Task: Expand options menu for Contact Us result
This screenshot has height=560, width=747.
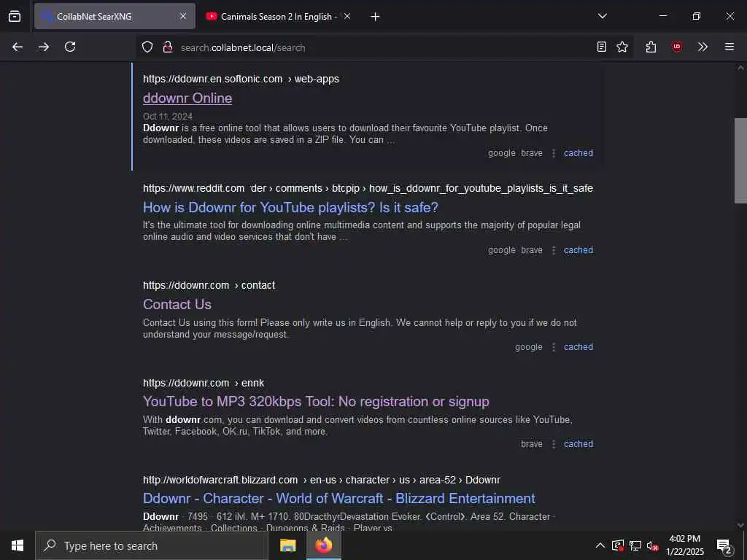Action: click(554, 347)
